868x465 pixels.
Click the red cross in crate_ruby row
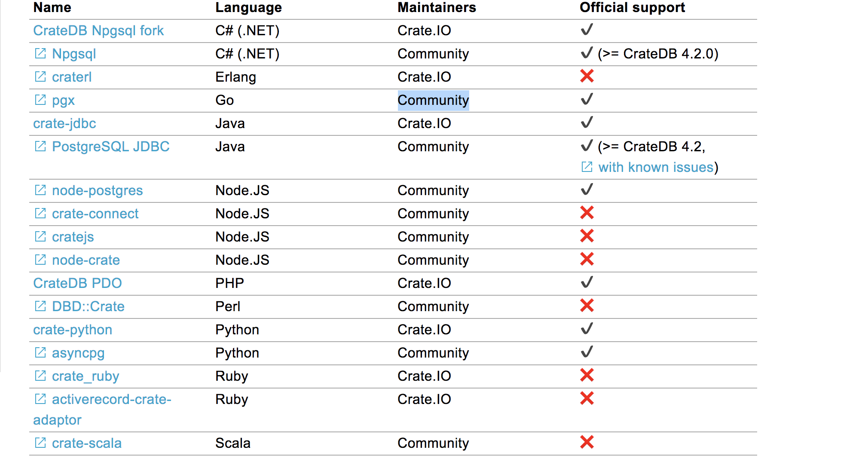pos(587,375)
